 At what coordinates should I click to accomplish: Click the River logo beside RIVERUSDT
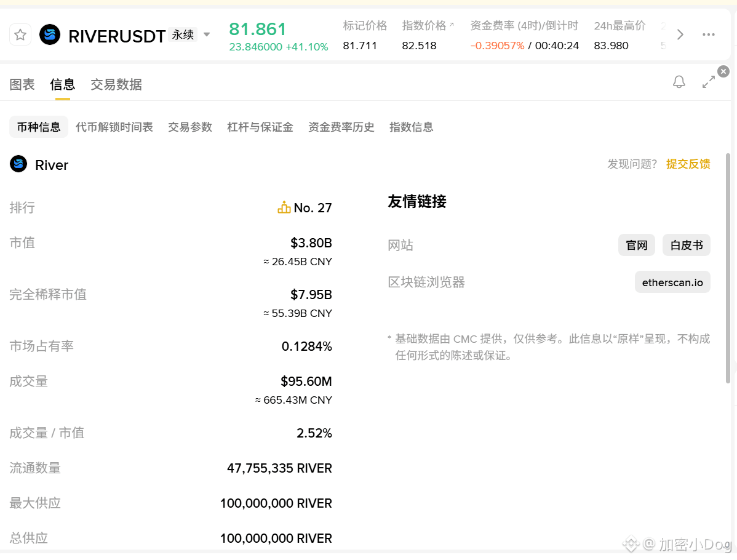pyautogui.click(x=50, y=35)
